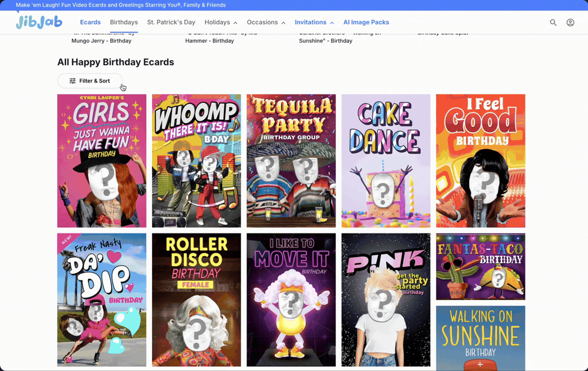Image resolution: width=588 pixels, height=371 pixels.
Task: Open the Cake Dance ecard
Action: [386, 161]
